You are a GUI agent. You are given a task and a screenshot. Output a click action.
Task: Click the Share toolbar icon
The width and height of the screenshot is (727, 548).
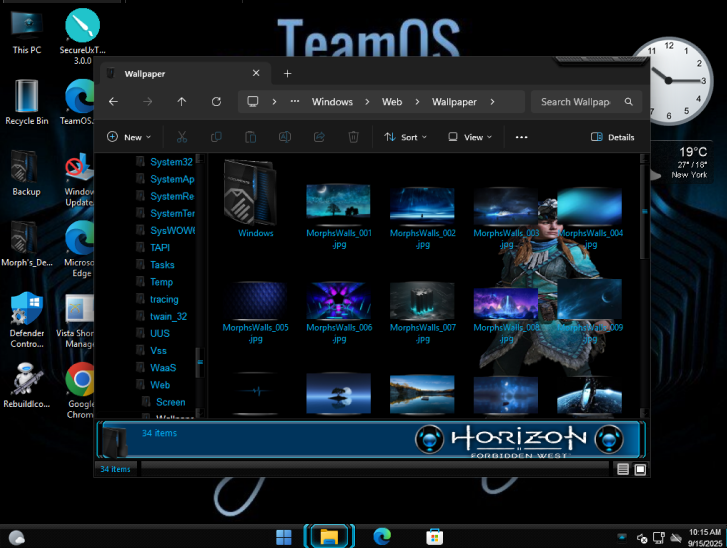[319, 137]
